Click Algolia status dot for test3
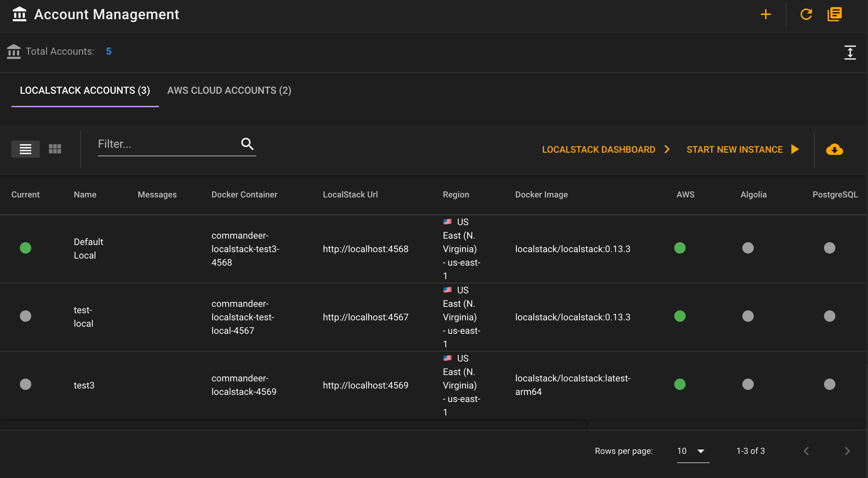 tap(748, 384)
